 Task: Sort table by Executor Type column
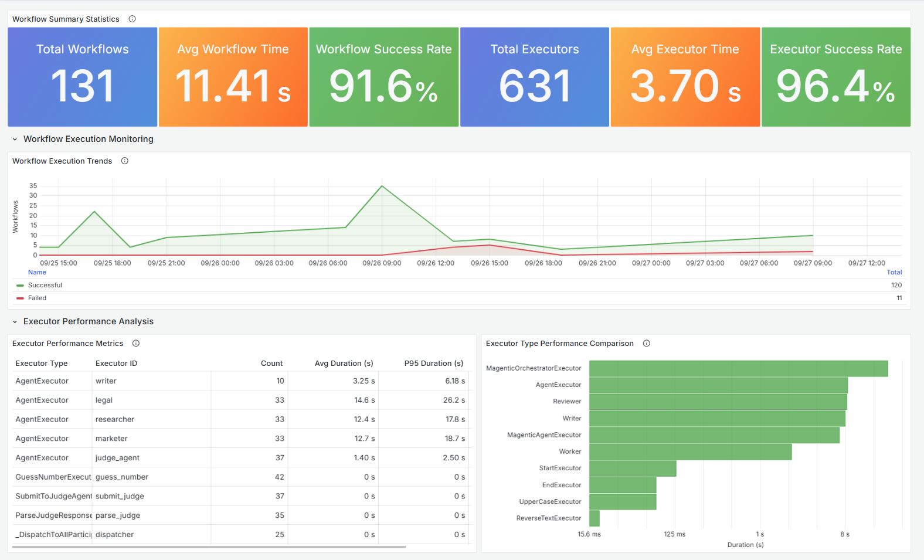pos(42,364)
